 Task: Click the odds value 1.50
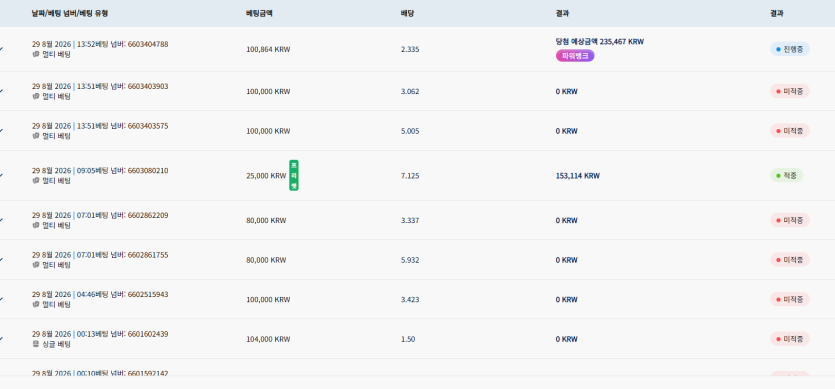point(408,339)
